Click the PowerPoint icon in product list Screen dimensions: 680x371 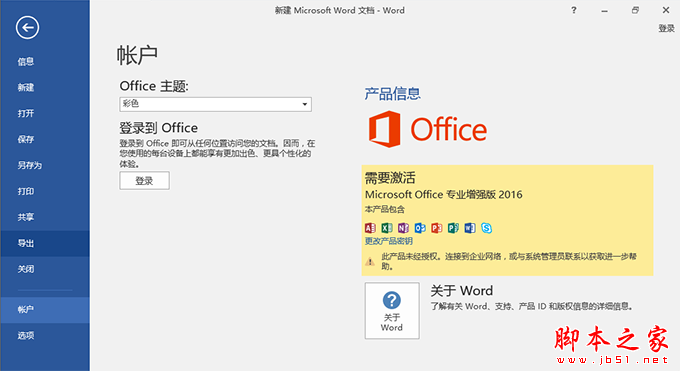point(437,228)
